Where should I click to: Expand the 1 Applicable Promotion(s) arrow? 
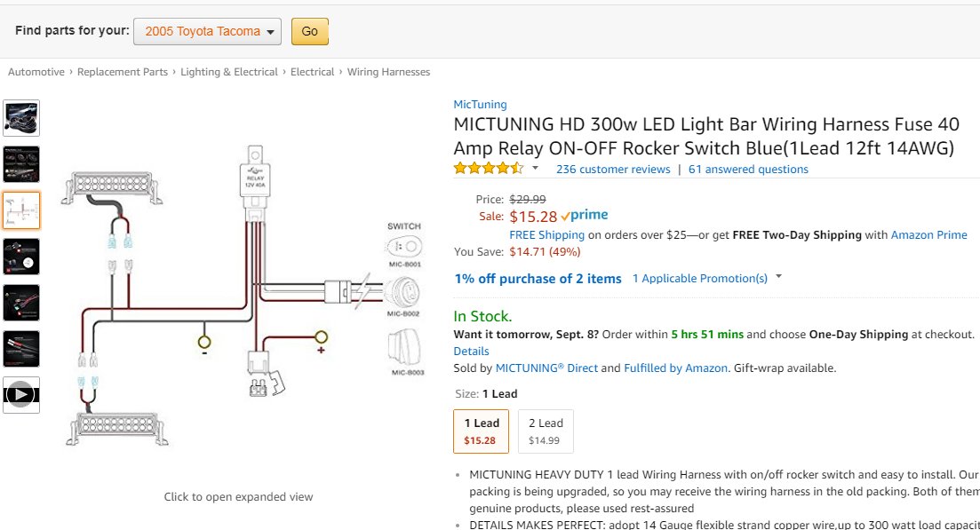pyautogui.click(x=779, y=277)
